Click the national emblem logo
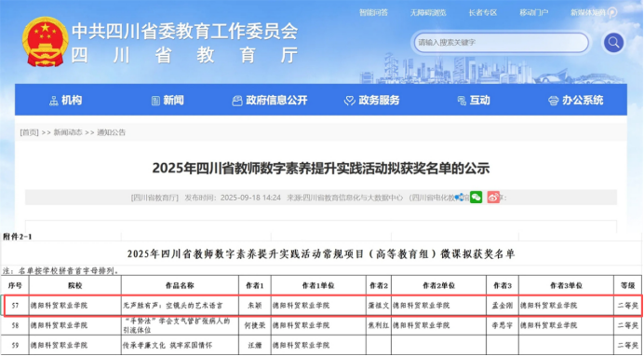644x356 pixels. [46, 42]
